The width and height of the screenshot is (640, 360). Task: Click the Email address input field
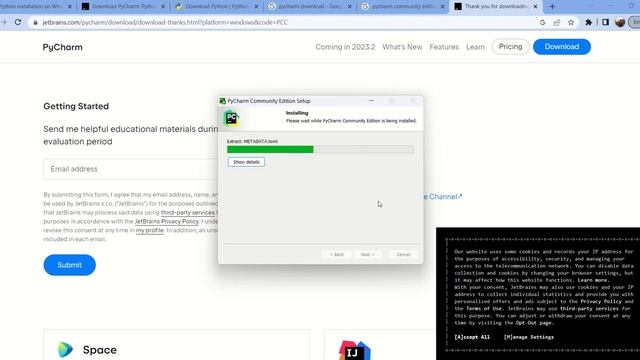(131, 169)
